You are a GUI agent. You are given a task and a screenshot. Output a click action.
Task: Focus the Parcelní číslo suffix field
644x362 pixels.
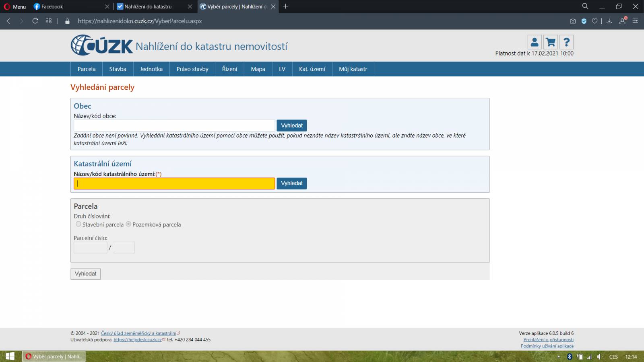pos(124,247)
